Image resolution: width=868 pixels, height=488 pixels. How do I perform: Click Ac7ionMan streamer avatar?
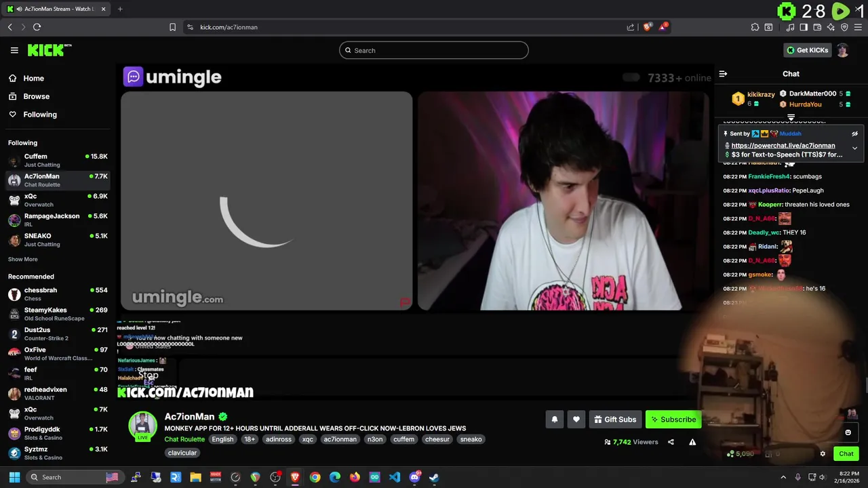[x=142, y=425]
